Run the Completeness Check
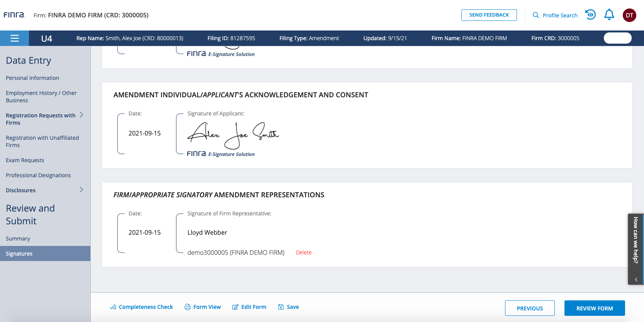 pos(141,307)
